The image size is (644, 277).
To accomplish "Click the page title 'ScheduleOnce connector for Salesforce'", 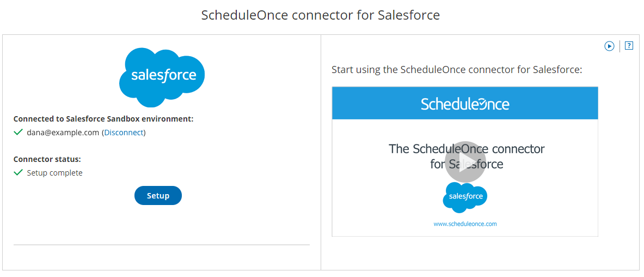I will point(321,15).
